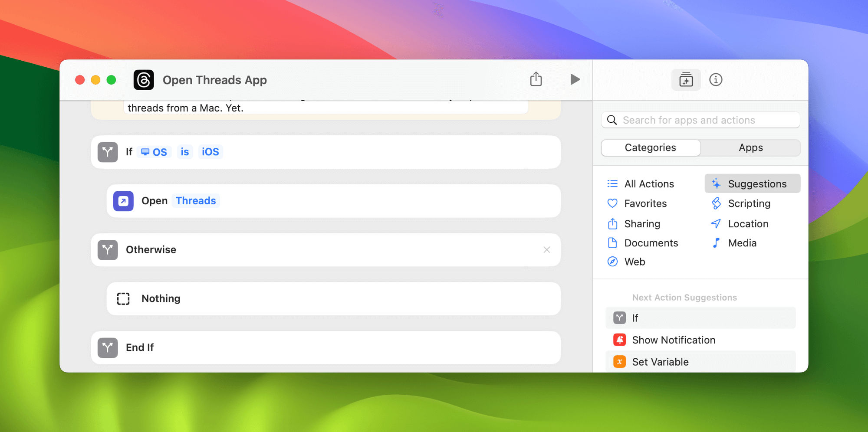Screen dimensions: 868x432
Task: Click the End If action icon
Action: (108, 348)
